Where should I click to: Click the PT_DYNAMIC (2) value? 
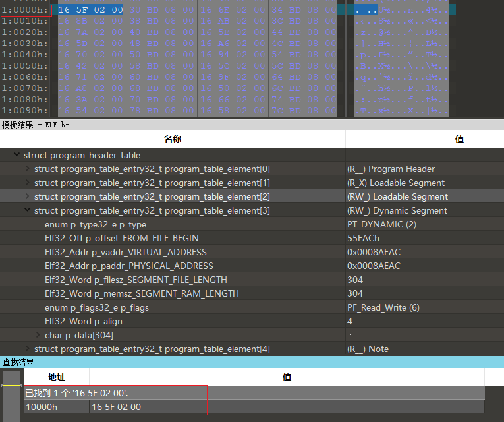(x=381, y=224)
